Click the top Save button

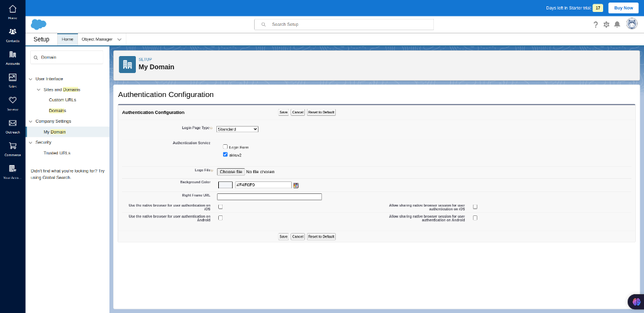284,112
